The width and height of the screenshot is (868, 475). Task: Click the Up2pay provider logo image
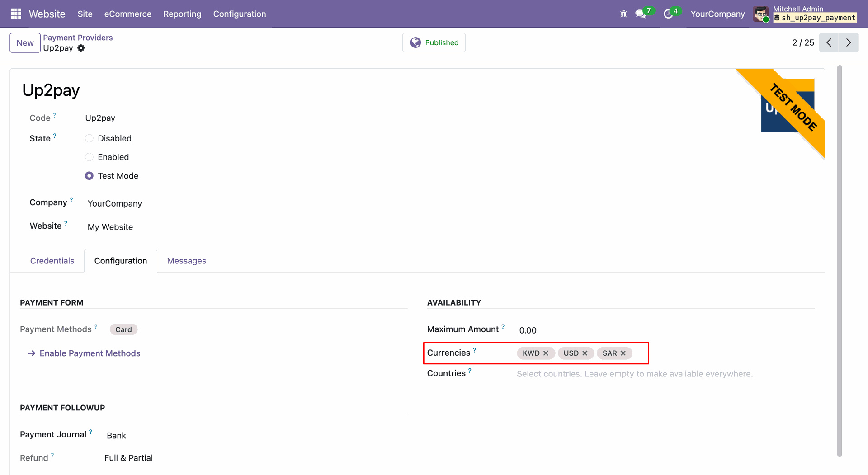pyautogui.click(x=788, y=106)
